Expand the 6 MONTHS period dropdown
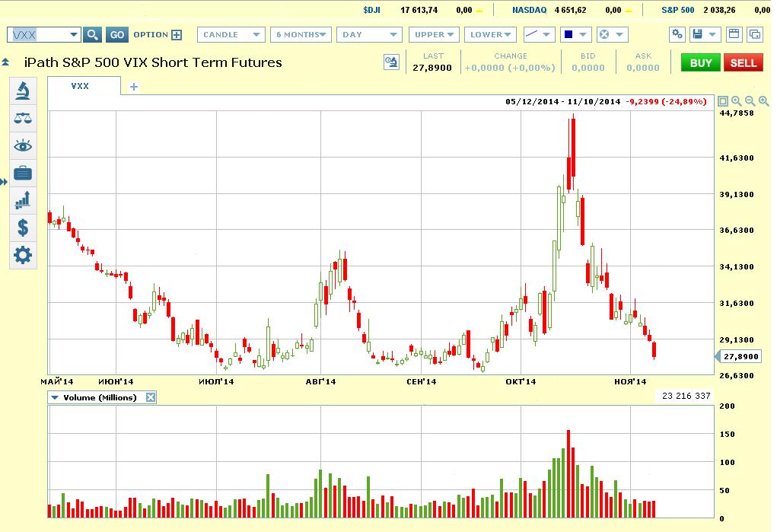Viewport: 777px width, 532px height. point(303,35)
